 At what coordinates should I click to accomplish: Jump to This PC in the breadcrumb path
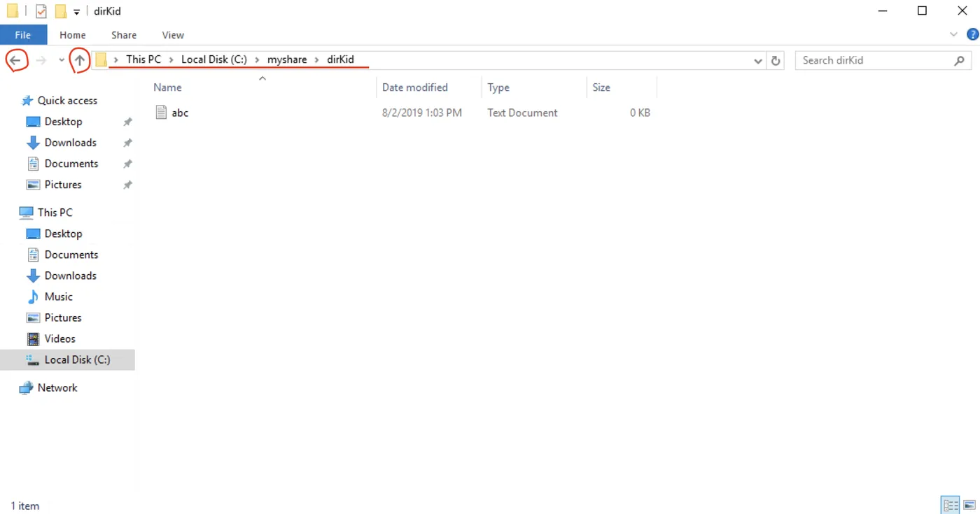pyautogui.click(x=143, y=60)
